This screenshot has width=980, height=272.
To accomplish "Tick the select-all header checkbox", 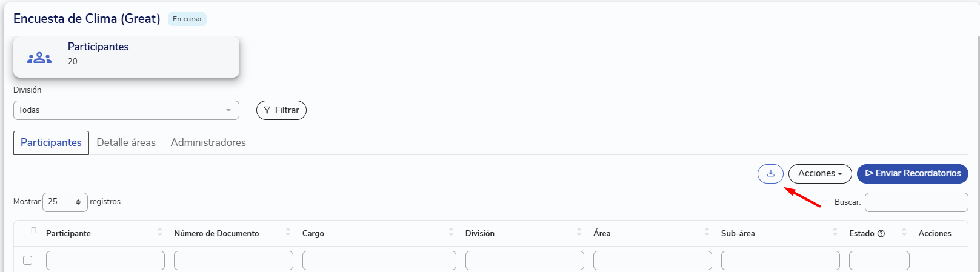I will pyautogui.click(x=33, y=230).
